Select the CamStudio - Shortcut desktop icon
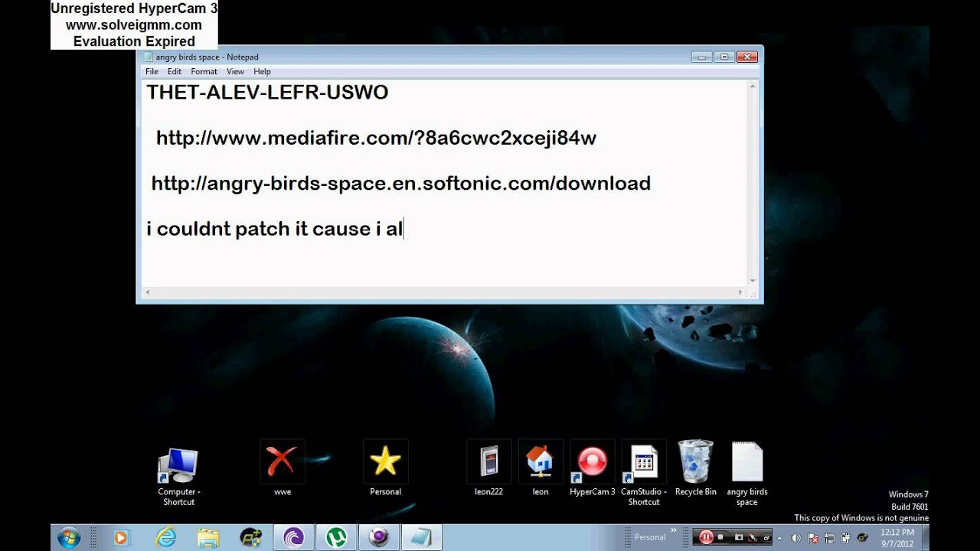This screenshot has height=551, width=980. pos(644,474)
